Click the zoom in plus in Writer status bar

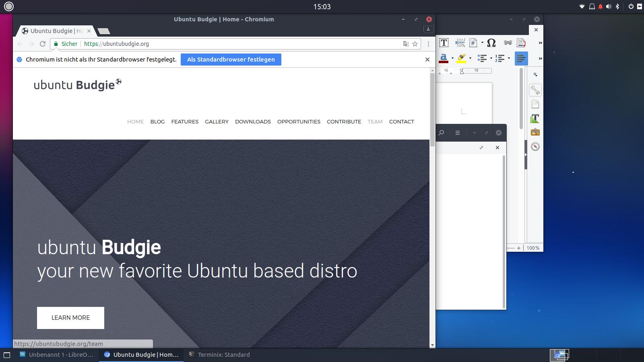click(x=519, y=248)
